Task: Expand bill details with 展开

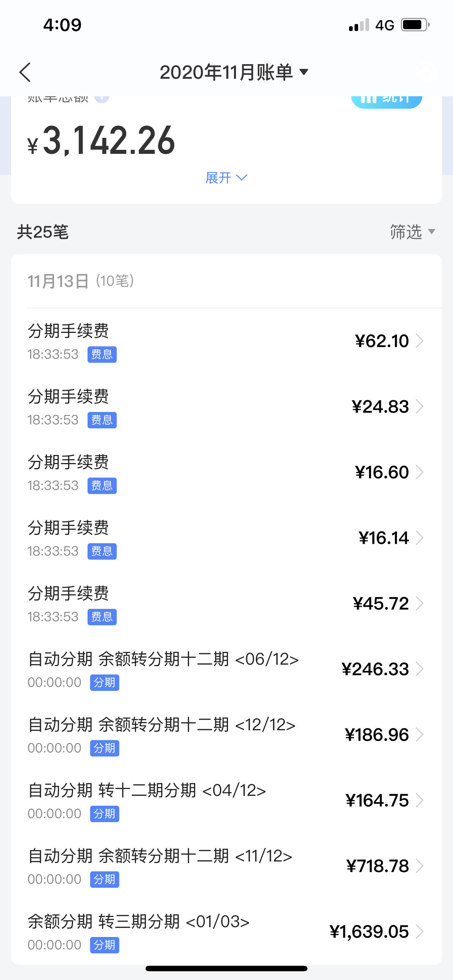Action: (226, 178)
